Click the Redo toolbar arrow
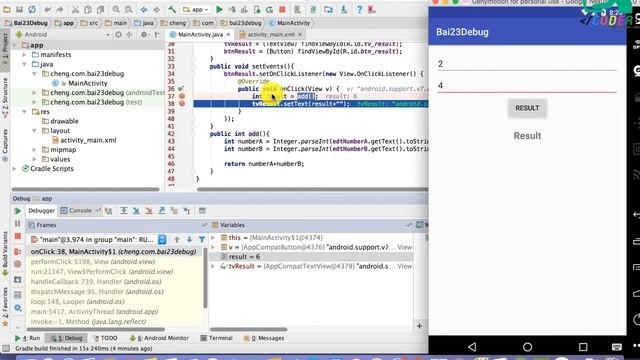 point(60,9)
